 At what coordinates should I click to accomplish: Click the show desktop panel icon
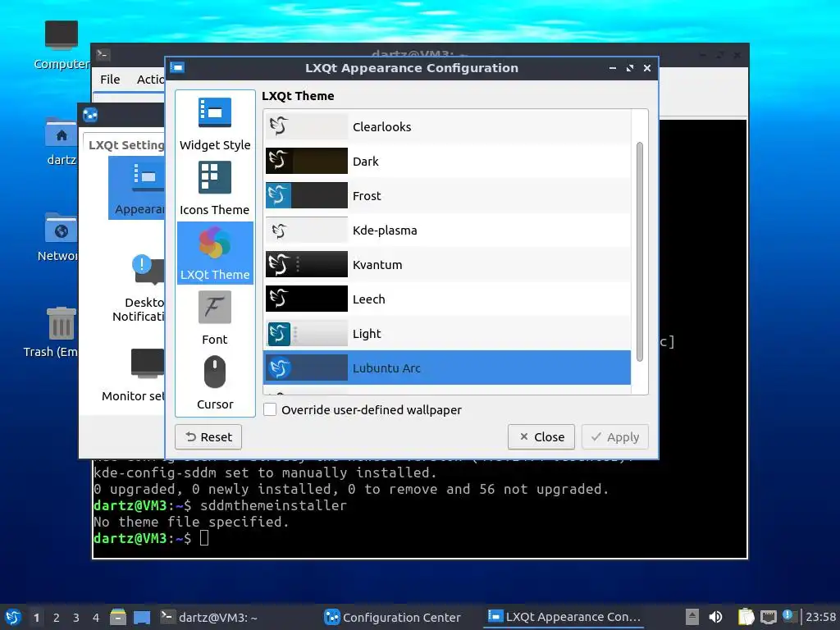[x=142, y=617]
